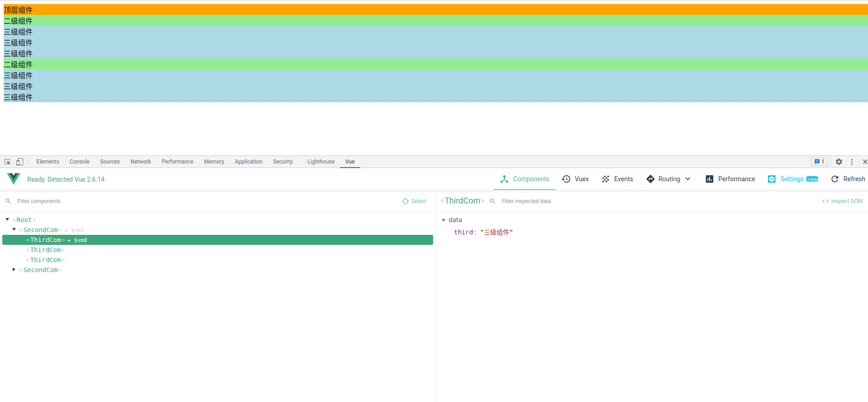Switch to the Console tab
868x402 pixels.
(79, 162)
